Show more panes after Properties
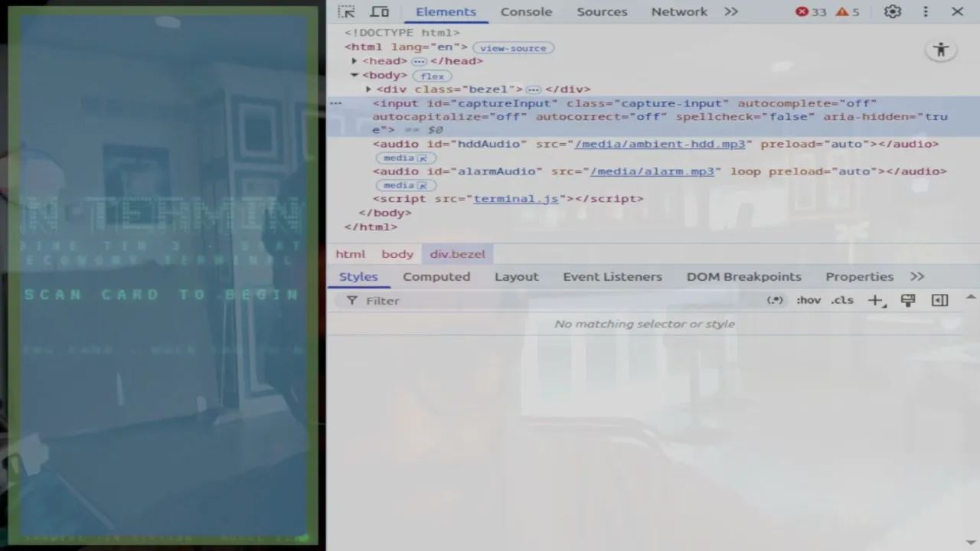Viewport: 980px width, 551px height. (917, 276)
